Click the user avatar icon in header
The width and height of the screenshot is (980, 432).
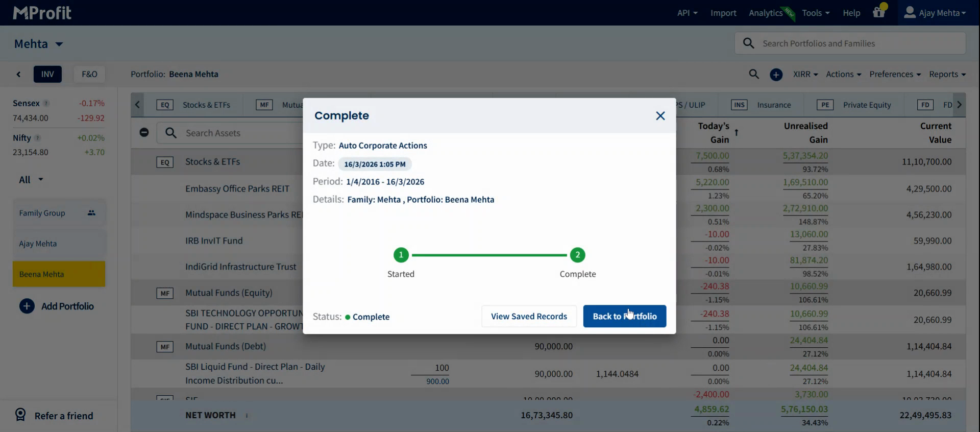point(909,12)
